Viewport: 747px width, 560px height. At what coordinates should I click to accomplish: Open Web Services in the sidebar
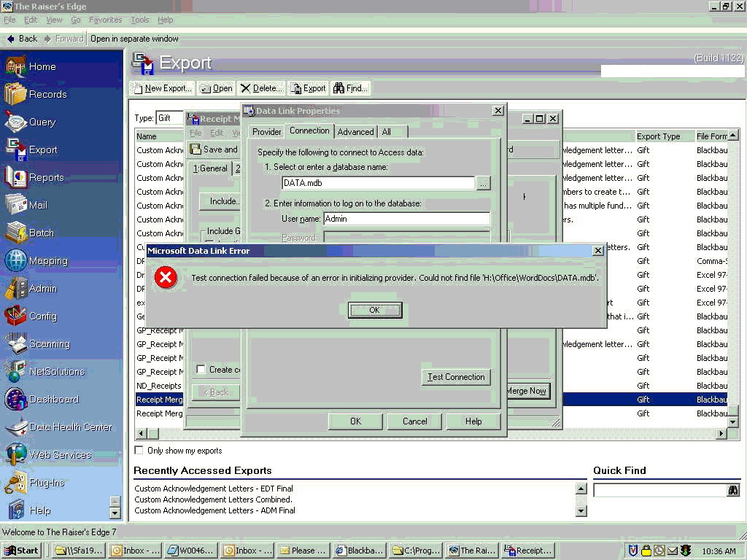coord(47,454)
